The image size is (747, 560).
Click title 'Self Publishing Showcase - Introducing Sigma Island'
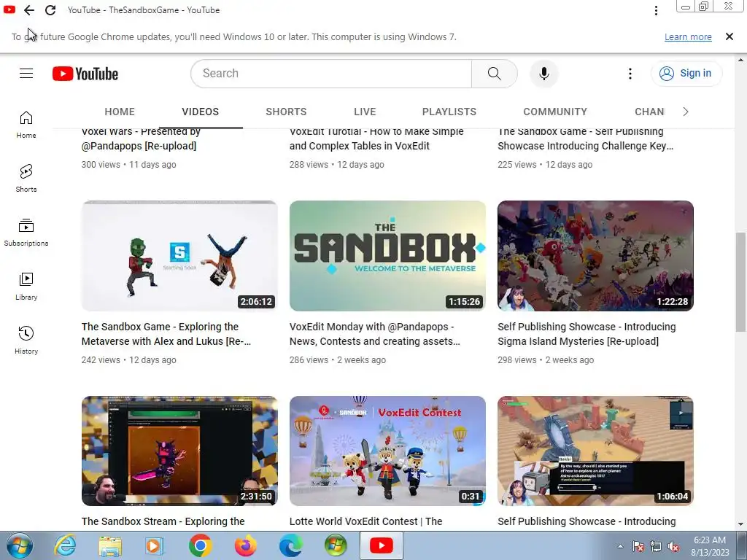click(x=587, y=334)
